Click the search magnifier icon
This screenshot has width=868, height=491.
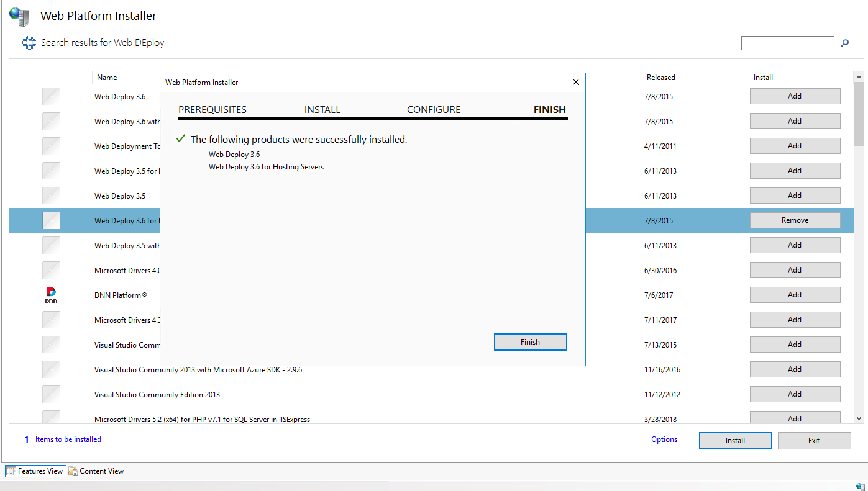tap(844, 43)
